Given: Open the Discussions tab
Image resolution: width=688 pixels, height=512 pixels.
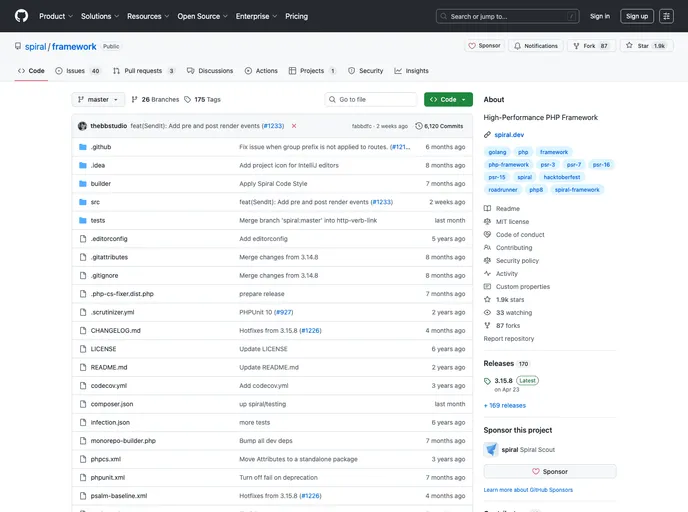Looking at the screenshot, I should 210,71.
